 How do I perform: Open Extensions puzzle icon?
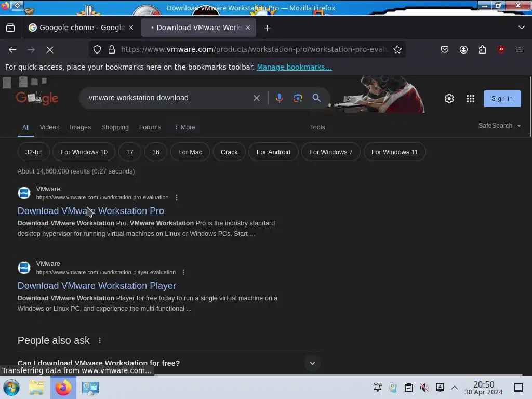pyautogui.click(x=482, y=49)
